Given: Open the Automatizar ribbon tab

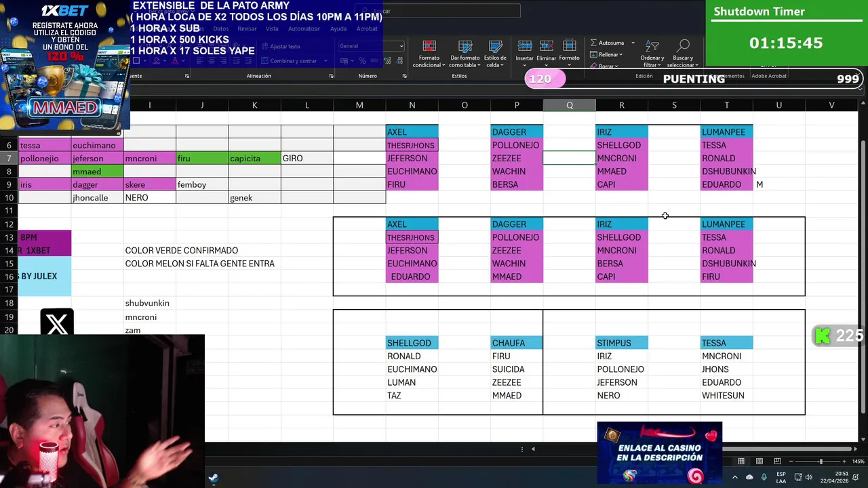Looking at the screenshot, I should (x=304, y=28).
